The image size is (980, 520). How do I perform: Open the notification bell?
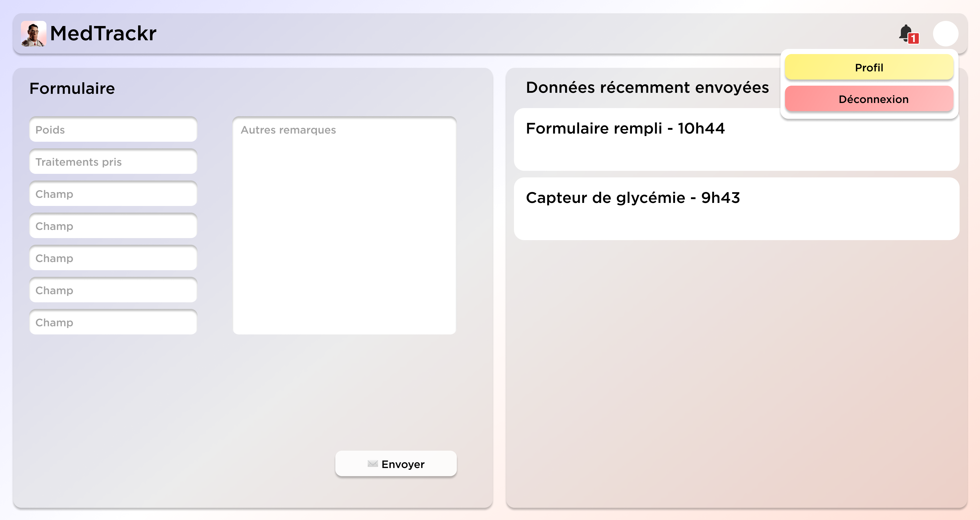click(x=905, y=33)
